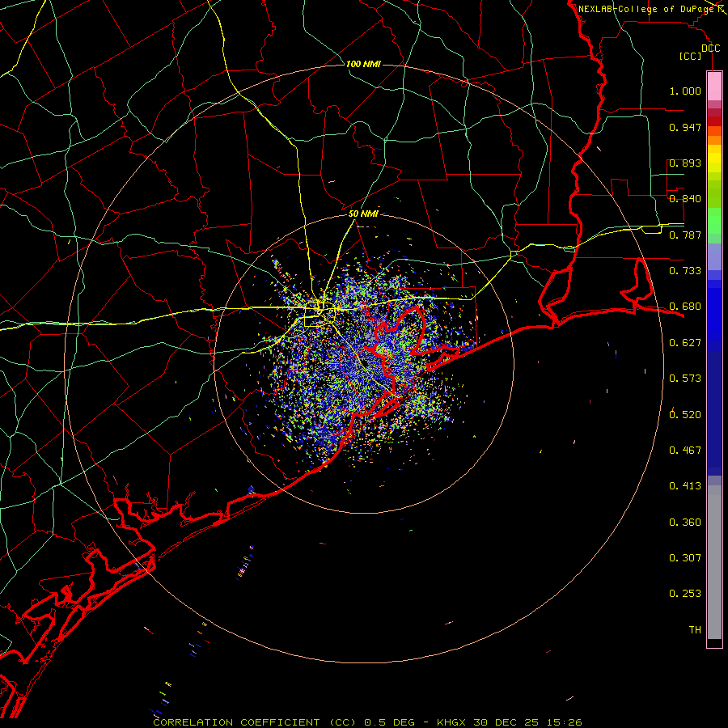This screenshot has width=728, height=728.
Task: Click the DCC label above the color scale
Action: pyautogui.click(x=710, y=48)
